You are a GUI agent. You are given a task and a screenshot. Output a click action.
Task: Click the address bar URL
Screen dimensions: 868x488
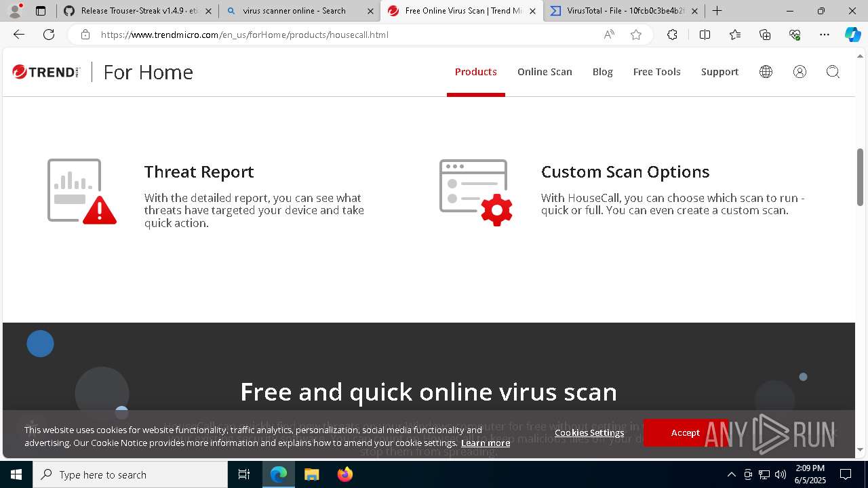[x=244, y=35]
